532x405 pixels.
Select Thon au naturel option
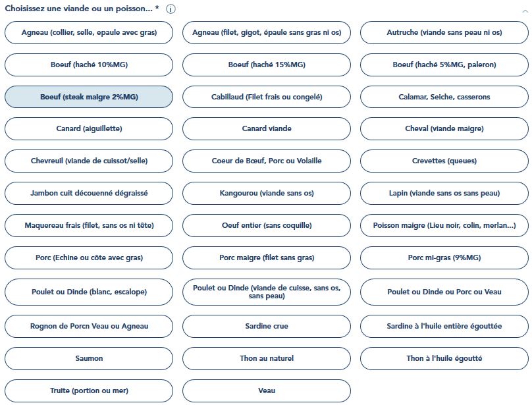point(267,358)
